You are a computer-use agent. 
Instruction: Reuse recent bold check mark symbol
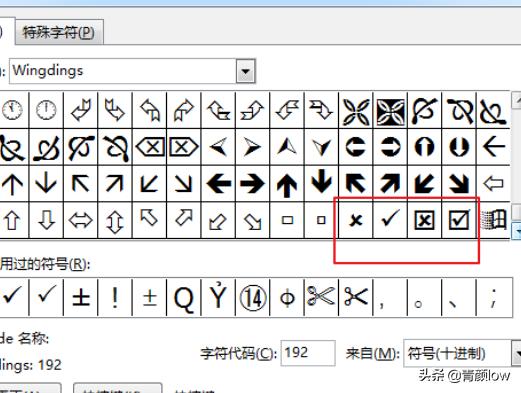point(12,296)
